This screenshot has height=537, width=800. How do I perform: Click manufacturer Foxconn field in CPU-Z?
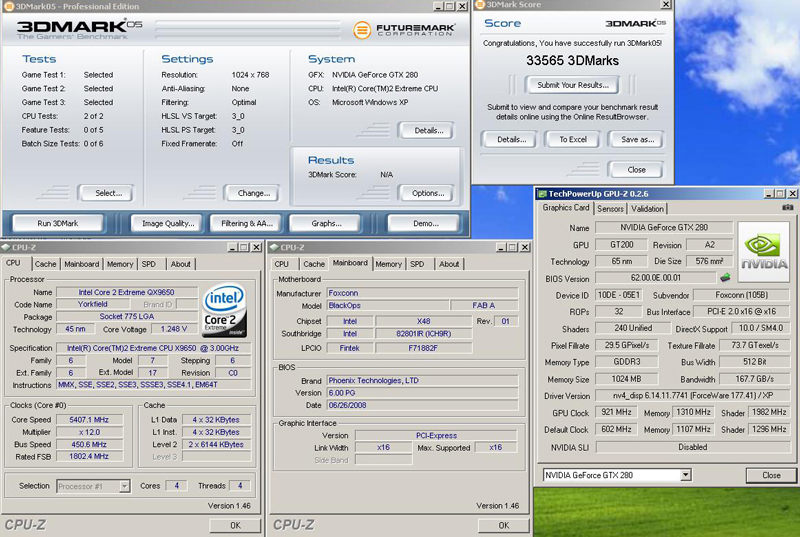pos(422,293)
